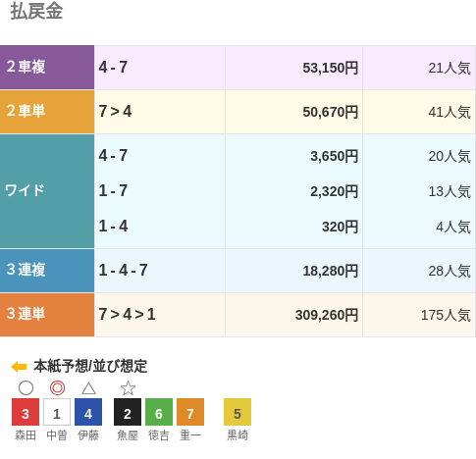
Task: Click the white number 1 badge for 中曽
Action: click(57, 412)
